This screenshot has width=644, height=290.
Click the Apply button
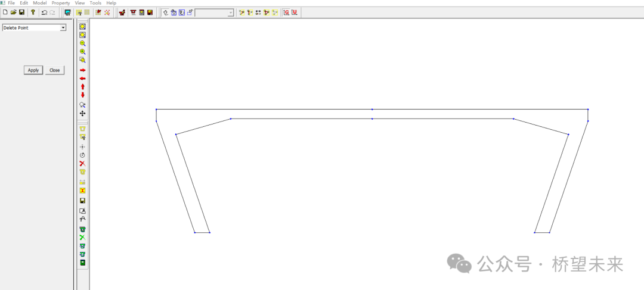[x=33, y=70]
